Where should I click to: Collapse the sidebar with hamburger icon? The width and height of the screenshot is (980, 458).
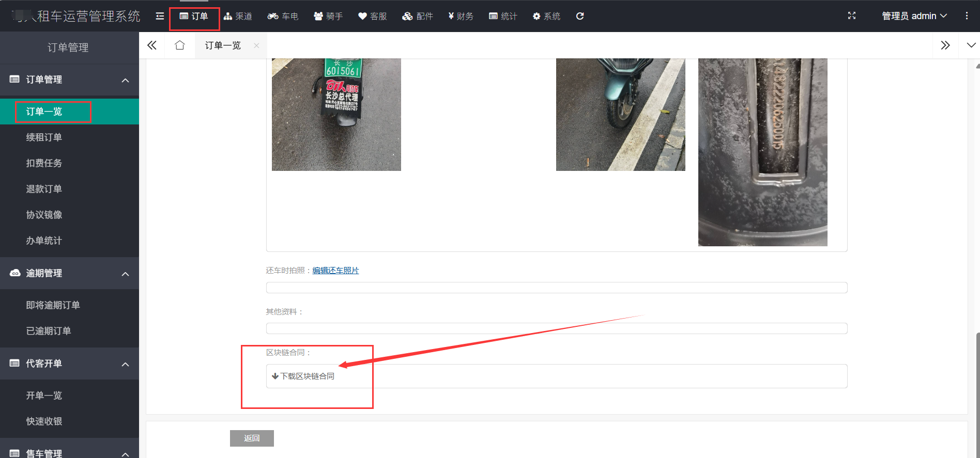point(160,16)
